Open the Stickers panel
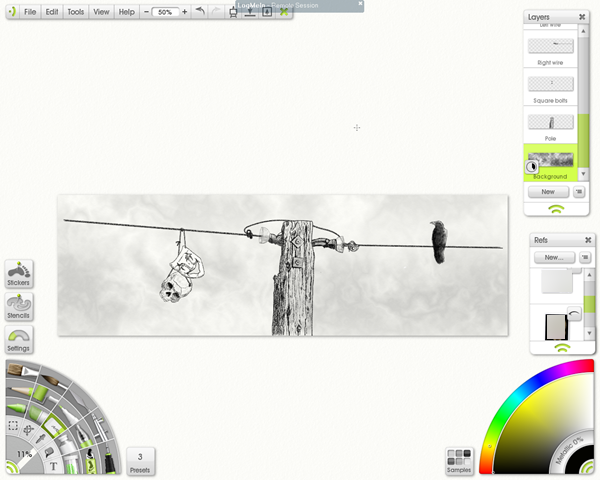 pos(19,274)
